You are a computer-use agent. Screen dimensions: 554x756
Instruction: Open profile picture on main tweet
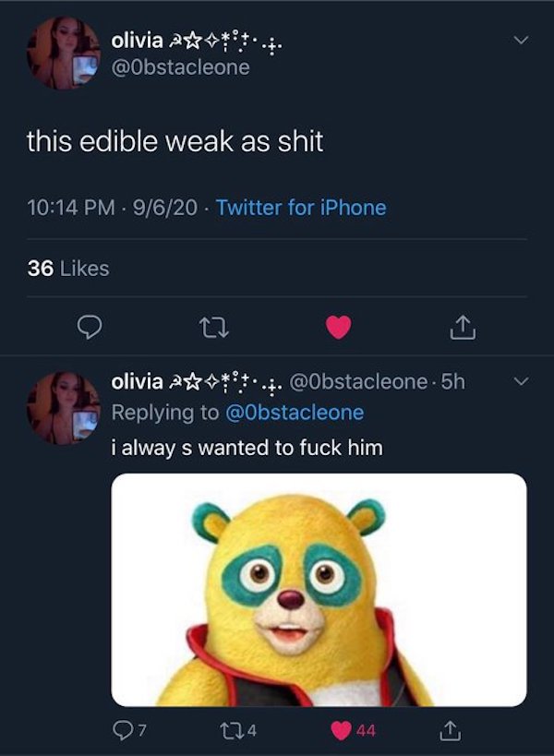tap(63, 54)
